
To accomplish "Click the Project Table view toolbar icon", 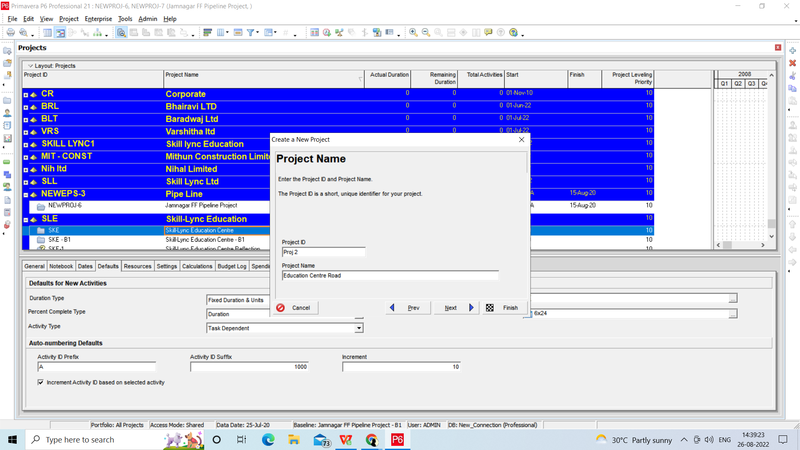I will (47, 33).
